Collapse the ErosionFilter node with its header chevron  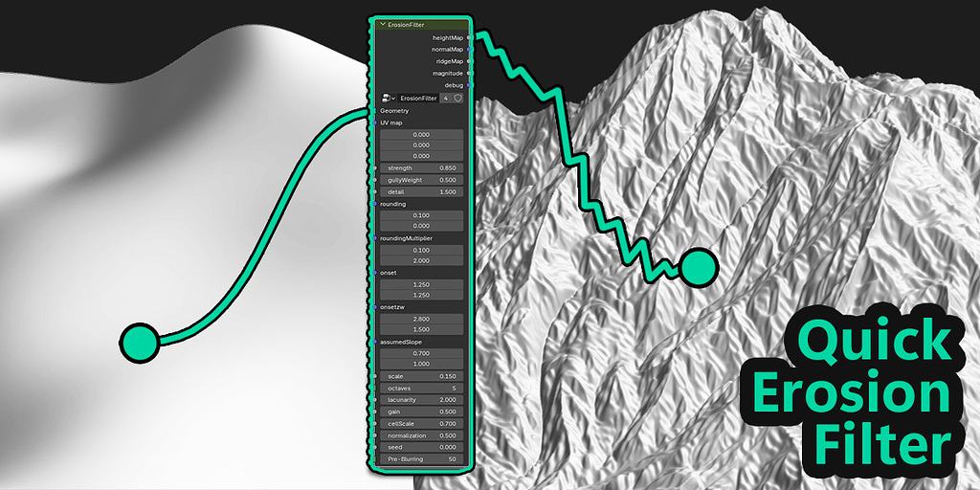pyautogui.click(x=383, y=25)
